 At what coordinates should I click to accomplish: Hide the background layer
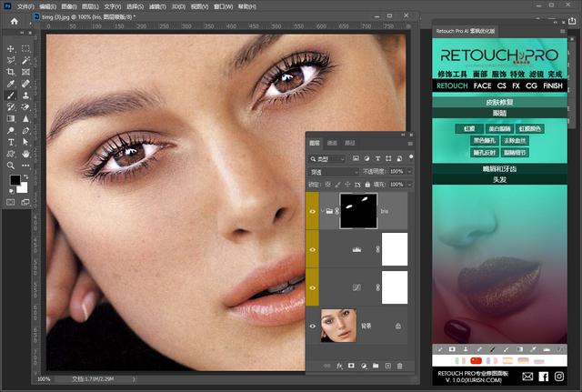pos(313,326)
